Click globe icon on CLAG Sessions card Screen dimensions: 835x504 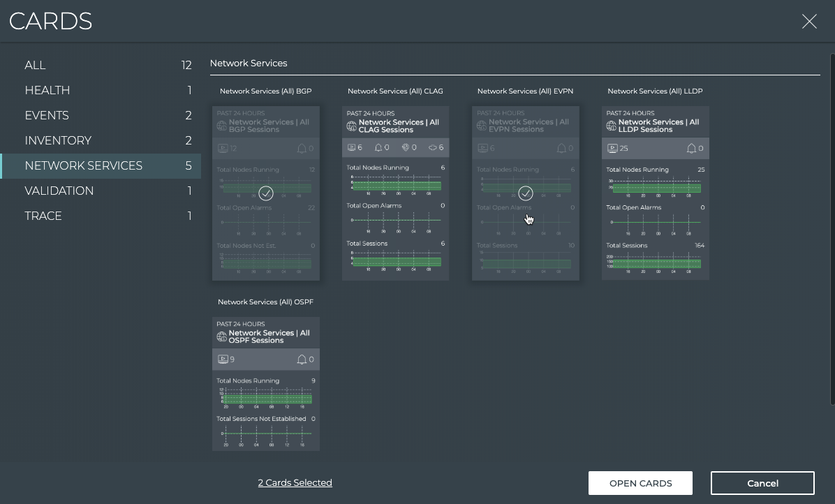(x=351, y=126)
